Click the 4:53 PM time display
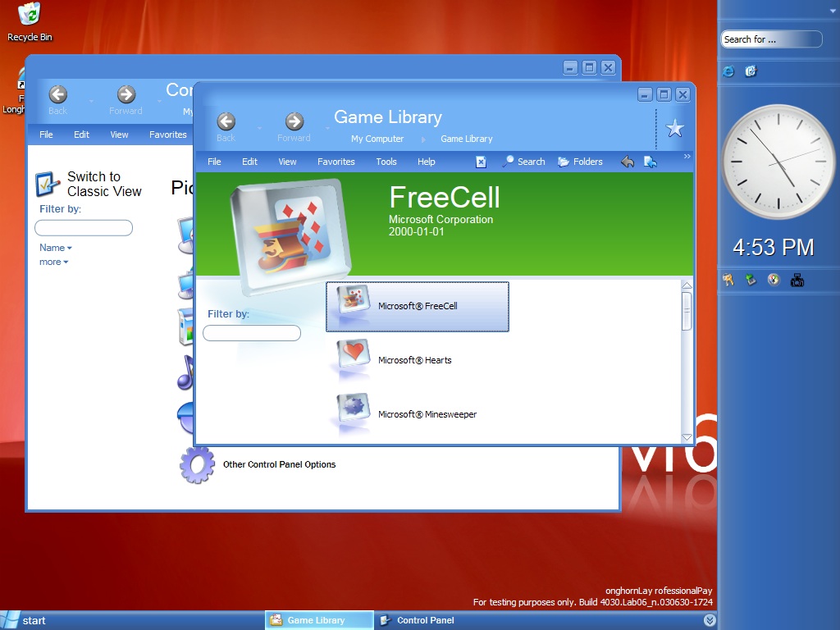 pos(773,248)
